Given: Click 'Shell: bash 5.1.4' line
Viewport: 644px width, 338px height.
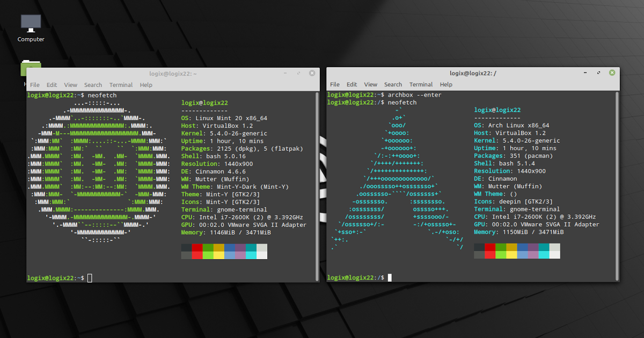Looking at the screenshot, I should click(x=504, y=164).
